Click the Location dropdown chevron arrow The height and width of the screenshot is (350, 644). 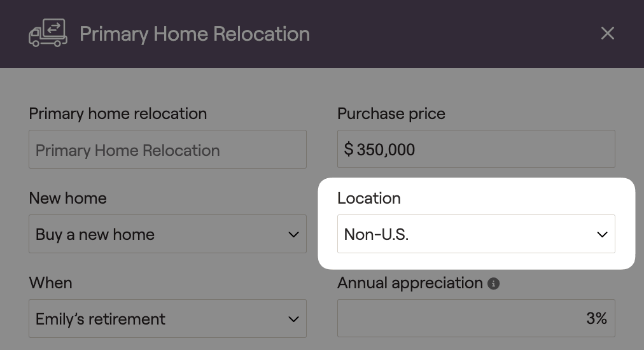[x=602, y=234]
